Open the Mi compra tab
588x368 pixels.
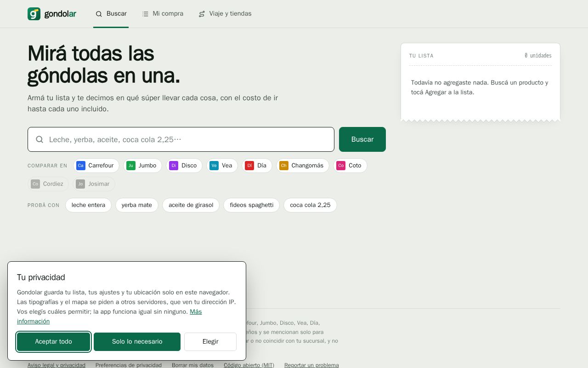[x=163, y=14]
